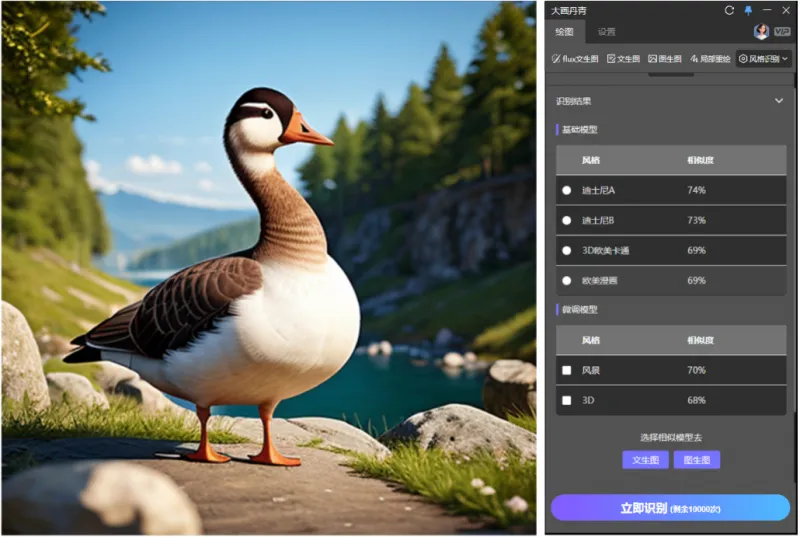Image resolution: width=800 pixels, height=537 pixels.
Task: Choose the 欧美漫画 radio option
Action: [566, 281]
